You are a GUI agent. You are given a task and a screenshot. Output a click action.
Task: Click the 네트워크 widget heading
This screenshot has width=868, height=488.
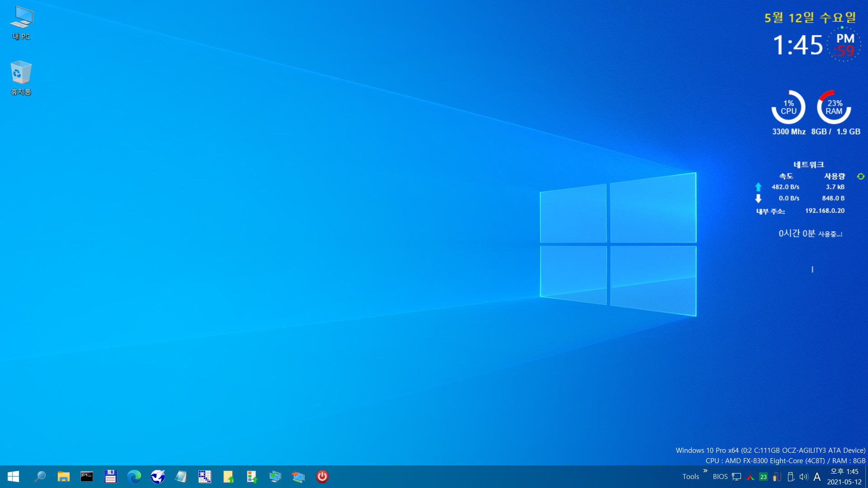click(x=809, y=164)
